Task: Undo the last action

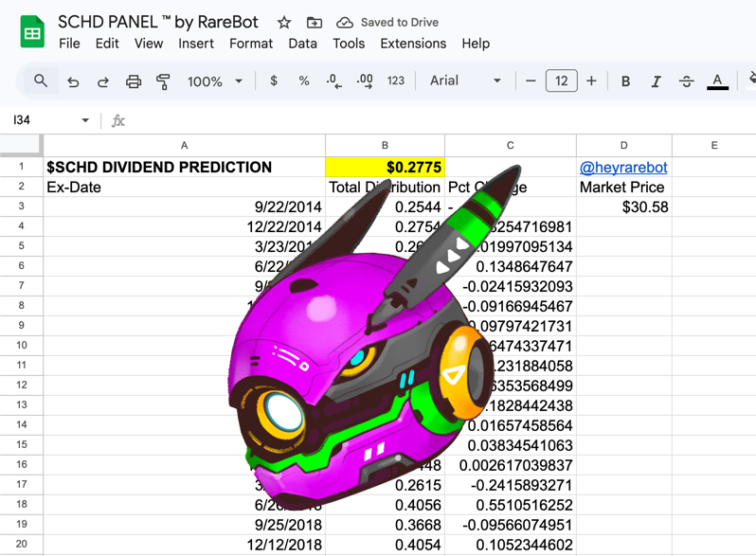Action: [73, 81]
